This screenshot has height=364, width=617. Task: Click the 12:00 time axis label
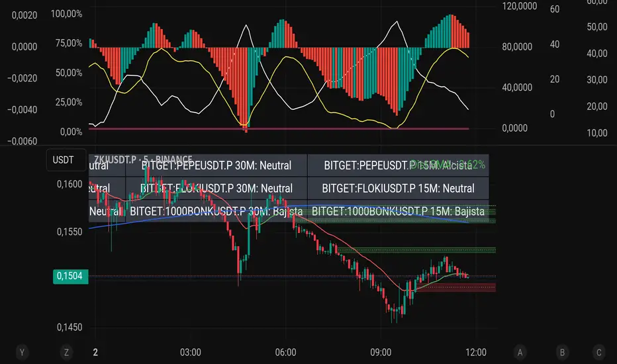click(476, 352)
